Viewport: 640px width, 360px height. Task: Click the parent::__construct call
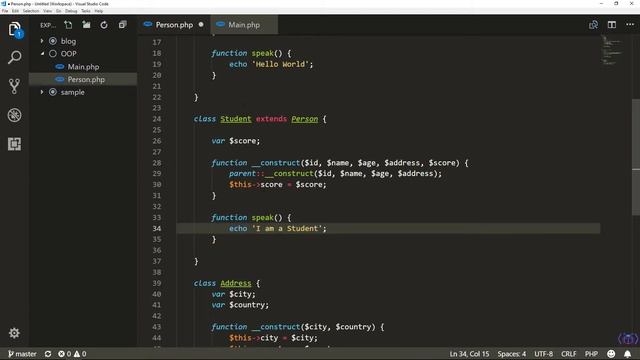(x=335, y=173)
